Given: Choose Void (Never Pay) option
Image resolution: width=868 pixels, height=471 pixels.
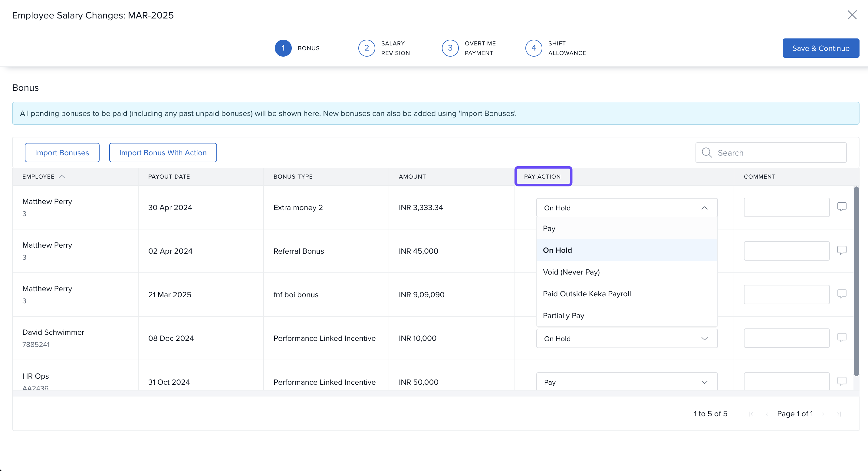Looking at the screenshot, I should pos(571,272).
